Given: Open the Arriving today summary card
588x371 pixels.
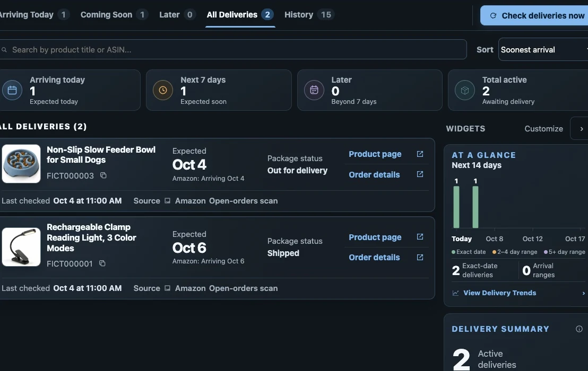Looking at the screenshot, I should [x=70, y=90].
